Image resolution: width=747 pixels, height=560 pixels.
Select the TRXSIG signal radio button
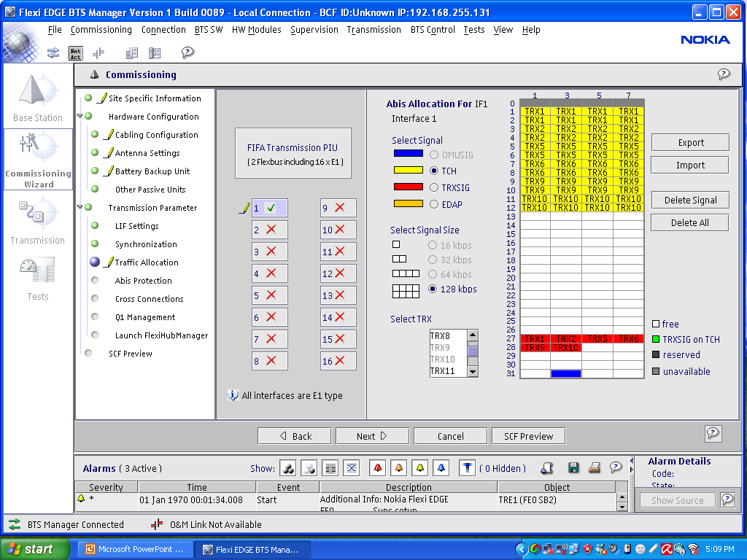[435, 188]
